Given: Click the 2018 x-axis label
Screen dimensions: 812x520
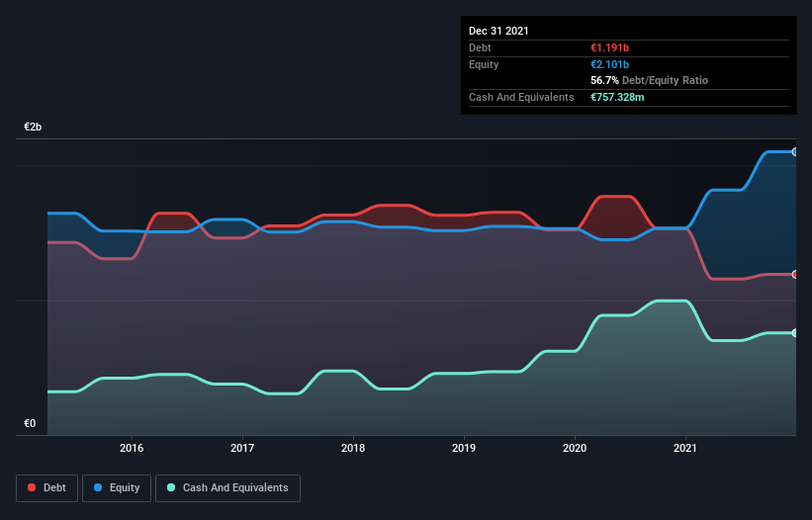Looking at the screenshot, I should click(353, 448).
